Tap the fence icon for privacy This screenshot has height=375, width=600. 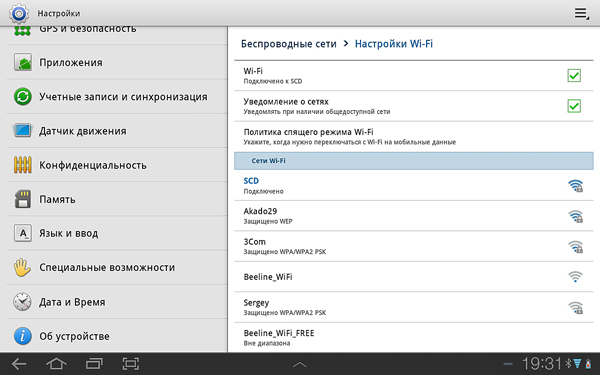[23, 165]
